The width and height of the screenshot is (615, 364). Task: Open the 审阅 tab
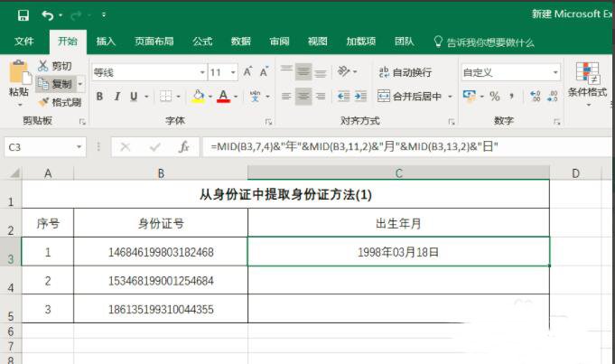click(279, 42)
